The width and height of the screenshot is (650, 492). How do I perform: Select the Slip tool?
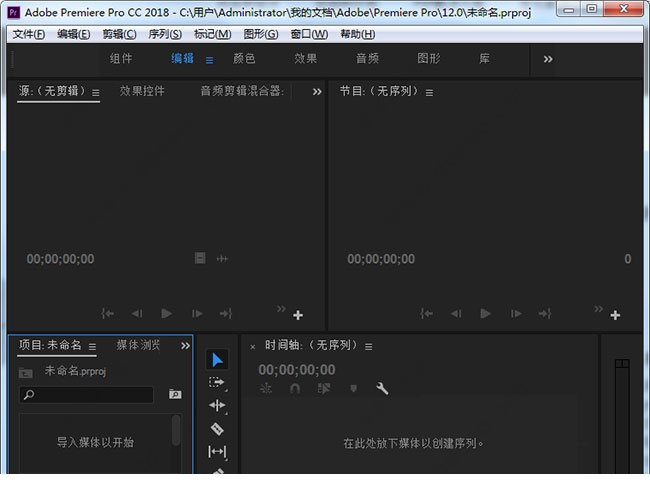click(x=217, y=451)
